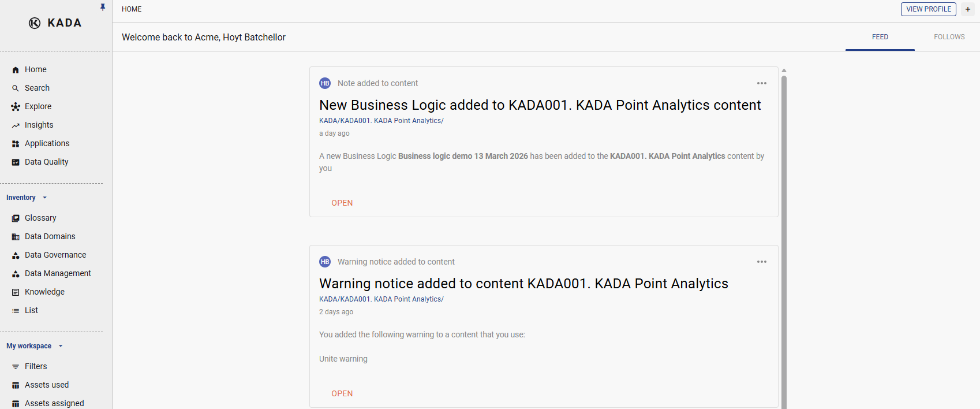Open Data Governance in inventory
980x409 pixels.
point(55,255)
